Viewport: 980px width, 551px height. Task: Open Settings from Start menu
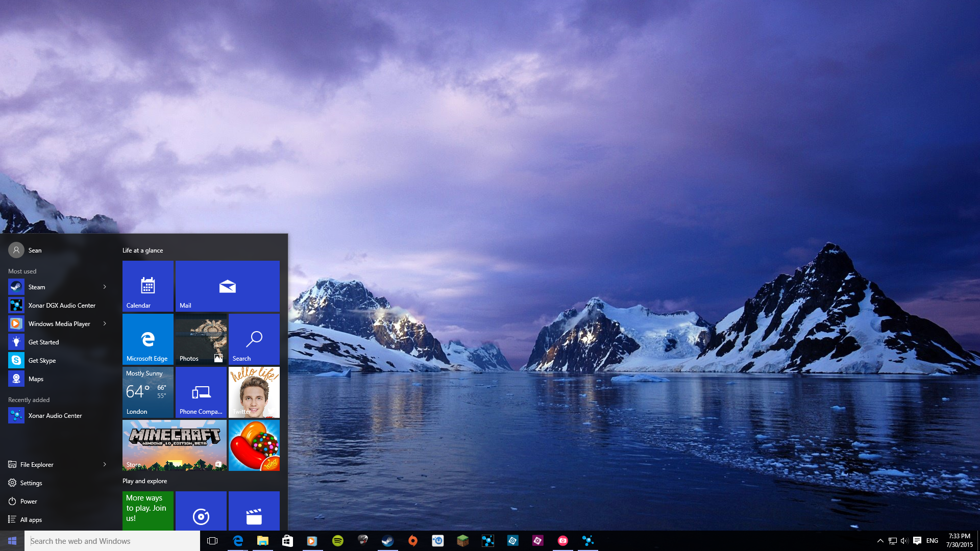point(31,482)
